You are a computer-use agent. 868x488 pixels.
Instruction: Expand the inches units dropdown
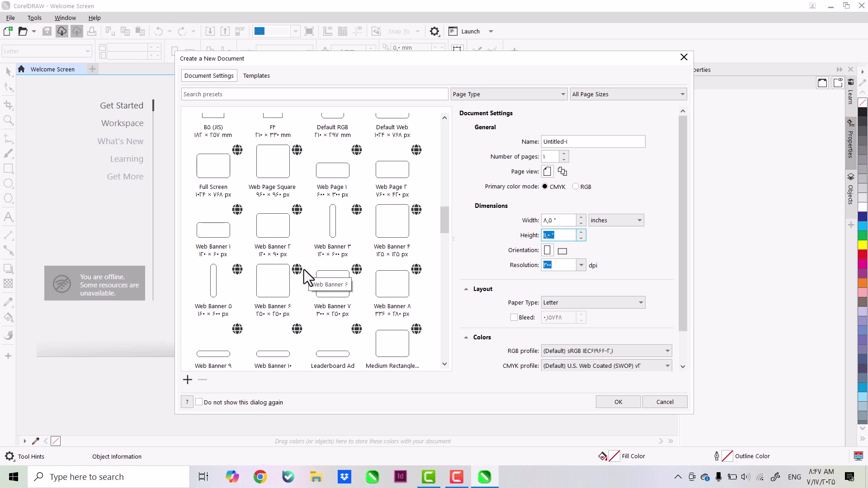[x=616, y=220]
